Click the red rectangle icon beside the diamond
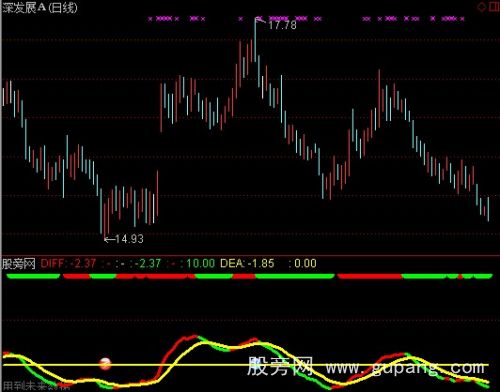Viewport: 500px width, 392px height. (x=494, y=6)
